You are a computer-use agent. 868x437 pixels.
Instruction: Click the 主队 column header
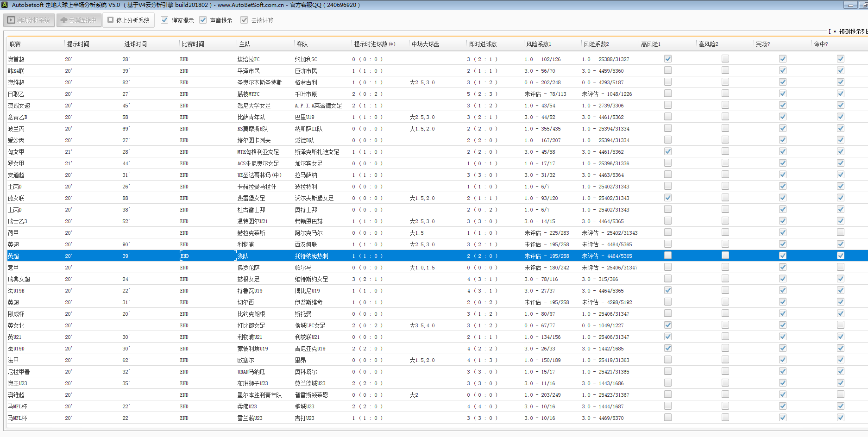tap(245, 44)
